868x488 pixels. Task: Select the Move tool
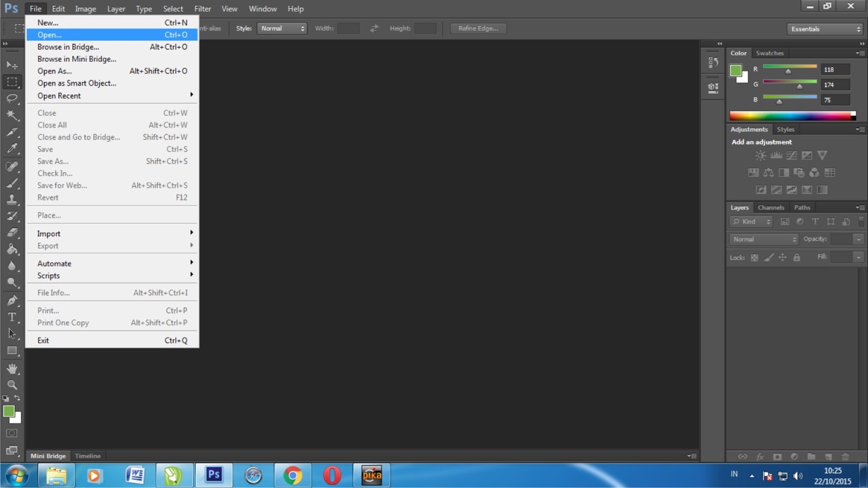pyautogui.click(x=12, y=65)
